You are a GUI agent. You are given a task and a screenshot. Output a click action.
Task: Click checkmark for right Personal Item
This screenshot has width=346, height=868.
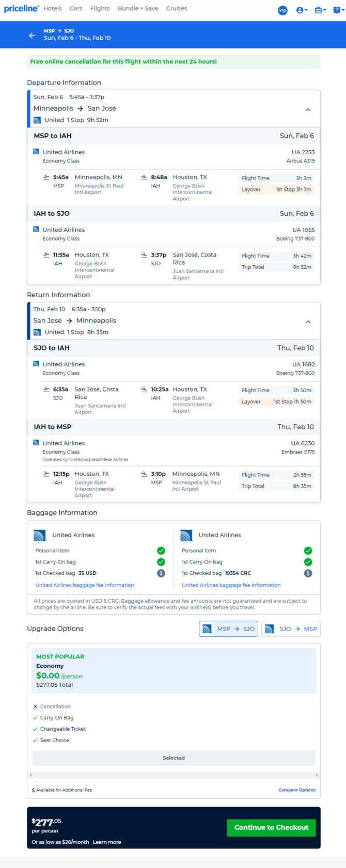coord(308,551)
